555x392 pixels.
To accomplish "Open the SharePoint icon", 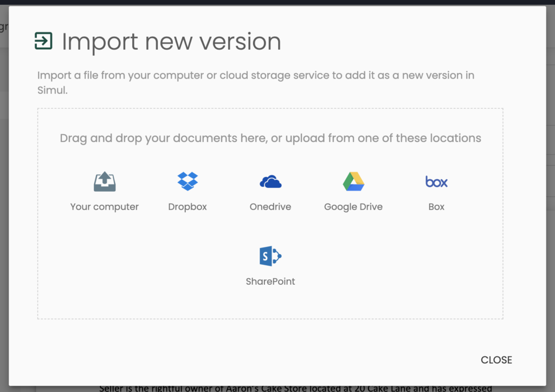I will click(270, 256).
